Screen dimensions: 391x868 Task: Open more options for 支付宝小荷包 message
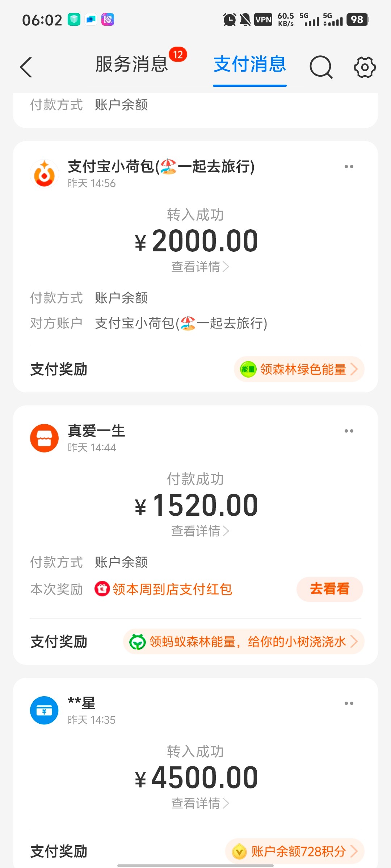coord(349,167)
